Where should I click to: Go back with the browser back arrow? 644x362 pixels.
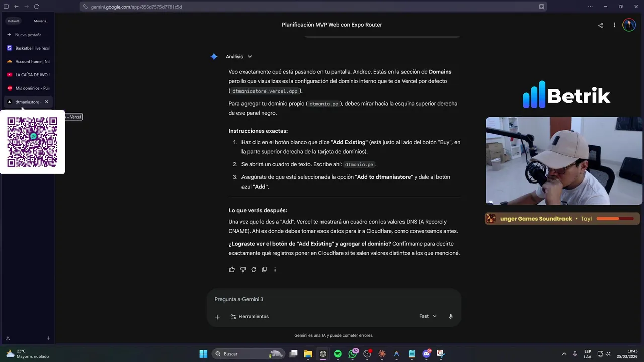[16, 7]
